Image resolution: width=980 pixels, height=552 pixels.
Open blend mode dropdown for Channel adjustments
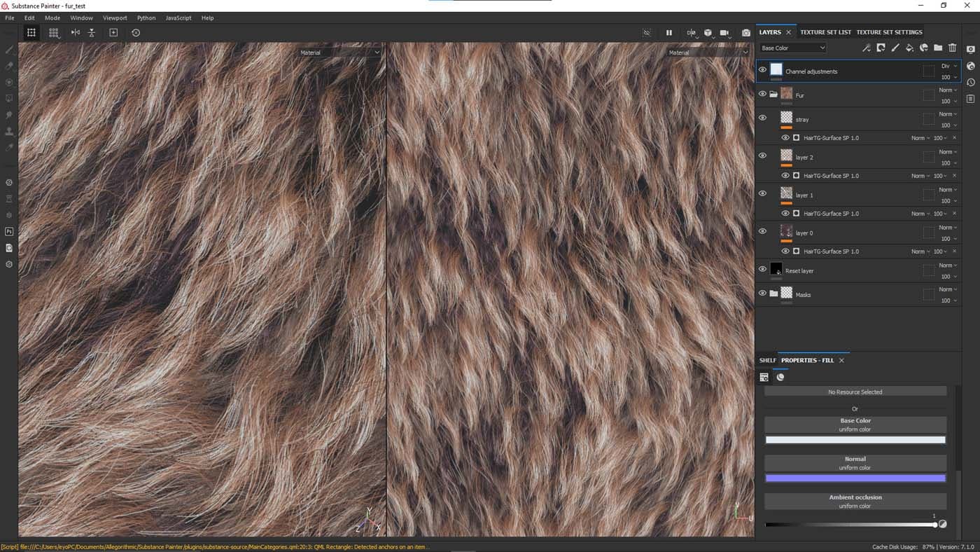pyautogui.click(x=948, y=66)
